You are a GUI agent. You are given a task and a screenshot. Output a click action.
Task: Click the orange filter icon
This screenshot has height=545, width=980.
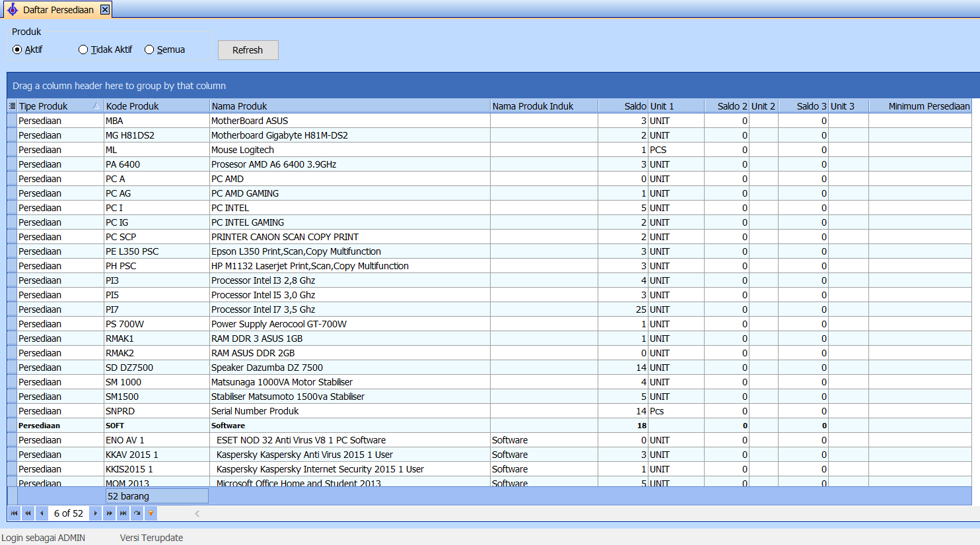click(x=151, y=513)
